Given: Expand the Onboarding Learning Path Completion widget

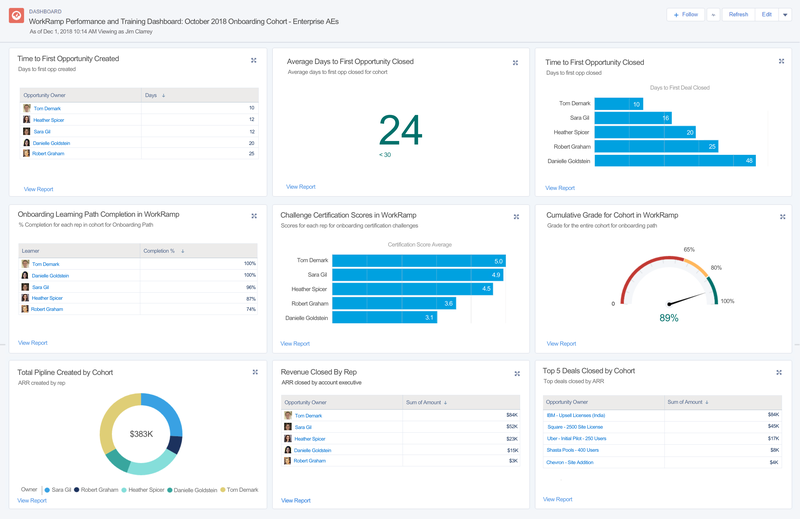Looking at the screenshot, I should (x=254, y=216).
